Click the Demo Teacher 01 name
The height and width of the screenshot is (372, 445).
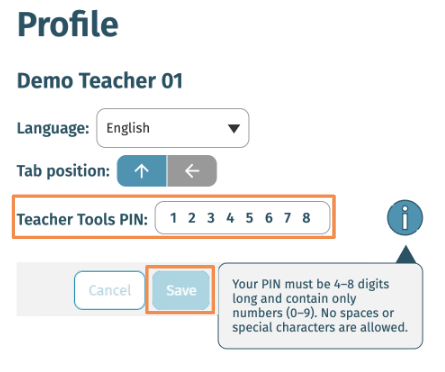[100, 81]
